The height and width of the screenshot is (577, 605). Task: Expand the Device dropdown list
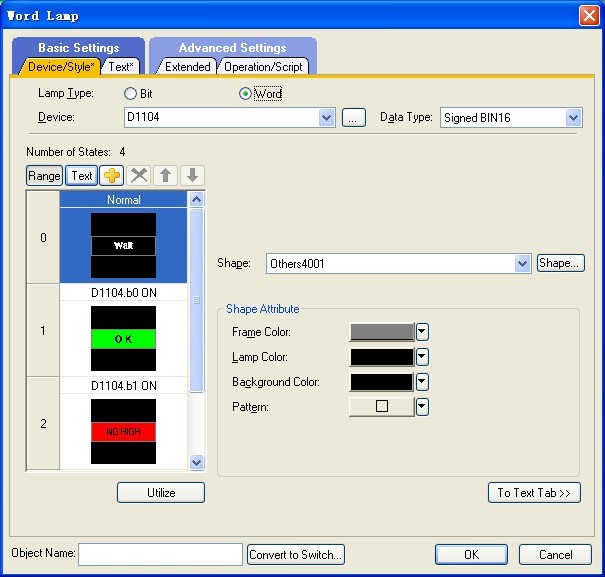327,118
